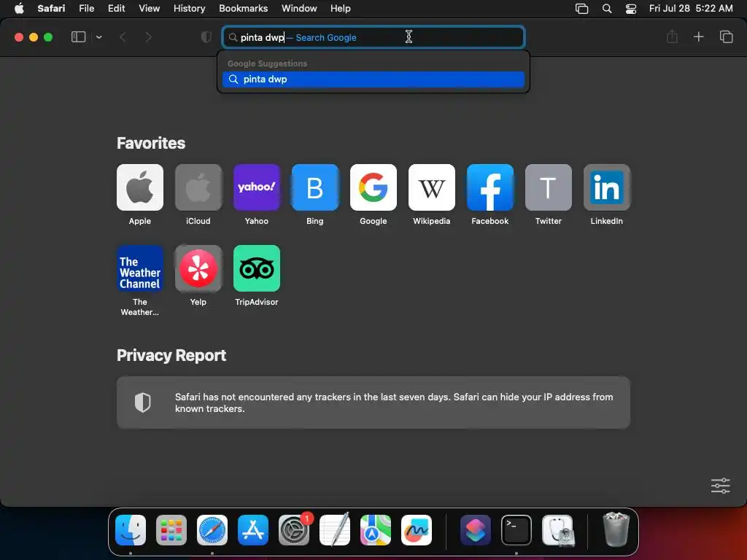Viewport: 747px width, 560px height.
Task: Click the Favorites heading
Action: click(151, 144)
